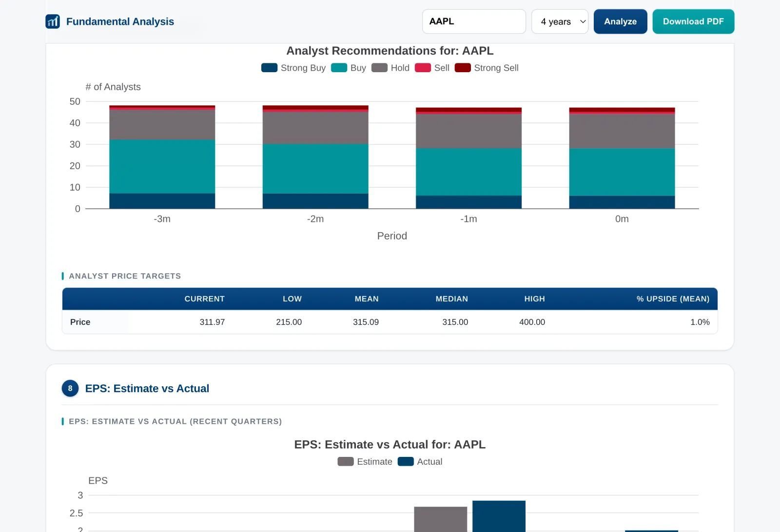Click the Strong Buy segment of -1m bar

click(468, 202)
